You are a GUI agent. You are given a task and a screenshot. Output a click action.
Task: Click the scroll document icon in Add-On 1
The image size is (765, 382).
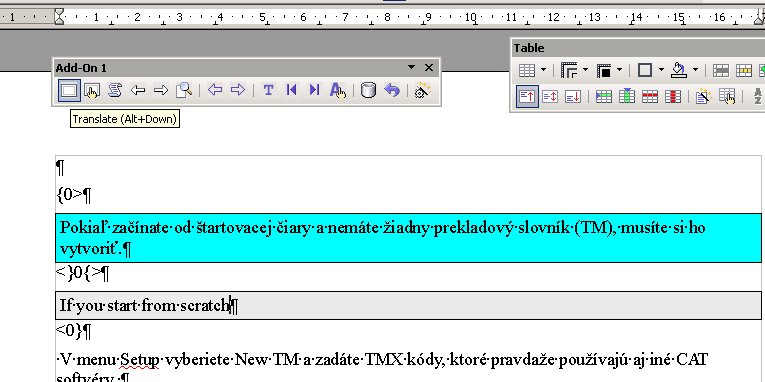click(115, 91)
